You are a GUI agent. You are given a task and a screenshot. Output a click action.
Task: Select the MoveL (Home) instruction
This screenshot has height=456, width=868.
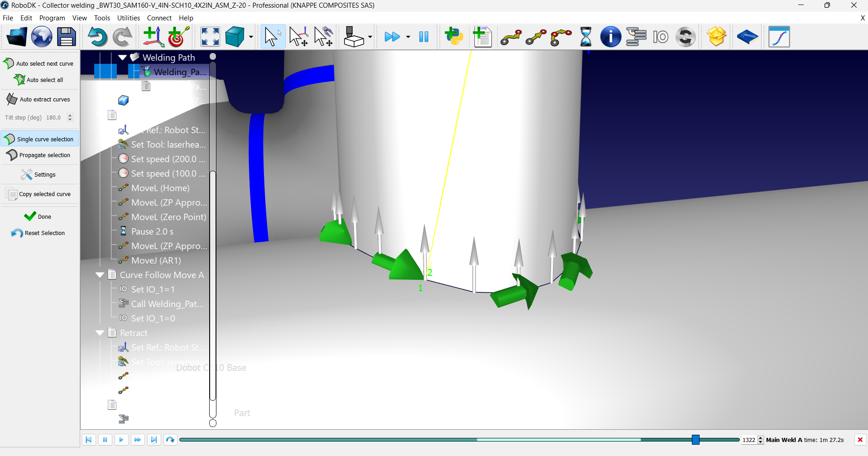(160, 188)
